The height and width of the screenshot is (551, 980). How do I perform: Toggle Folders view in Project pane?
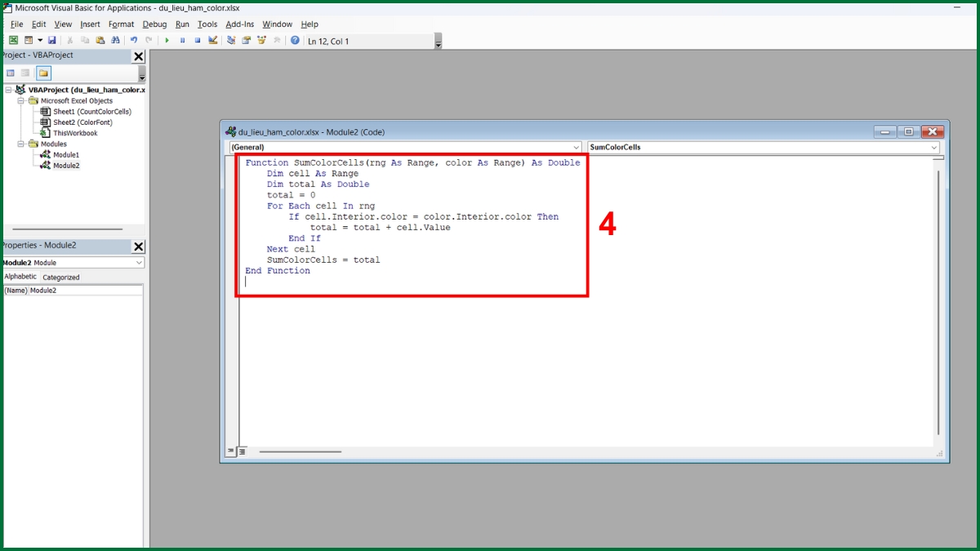click(43, 73)
